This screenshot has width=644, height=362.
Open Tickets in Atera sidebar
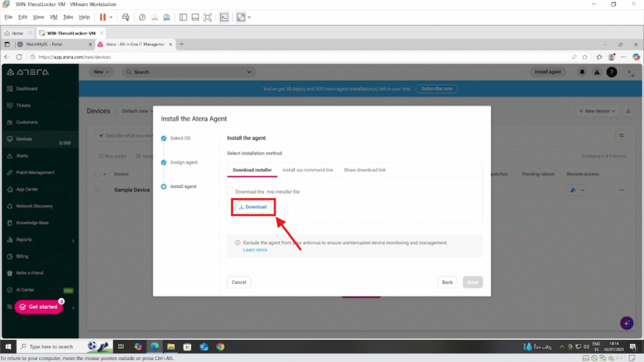(23, 106)
